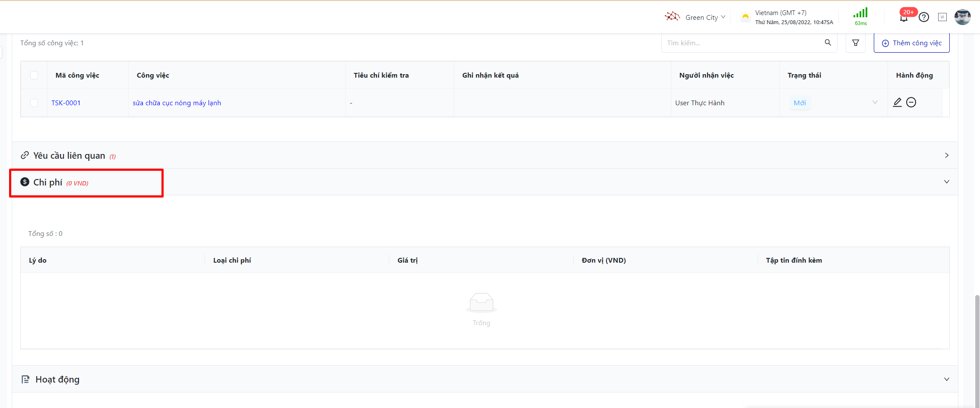Viewport: 980px width, 408px height.
Task: Remove task using the minus circle icon
Action: click(911, 102)
